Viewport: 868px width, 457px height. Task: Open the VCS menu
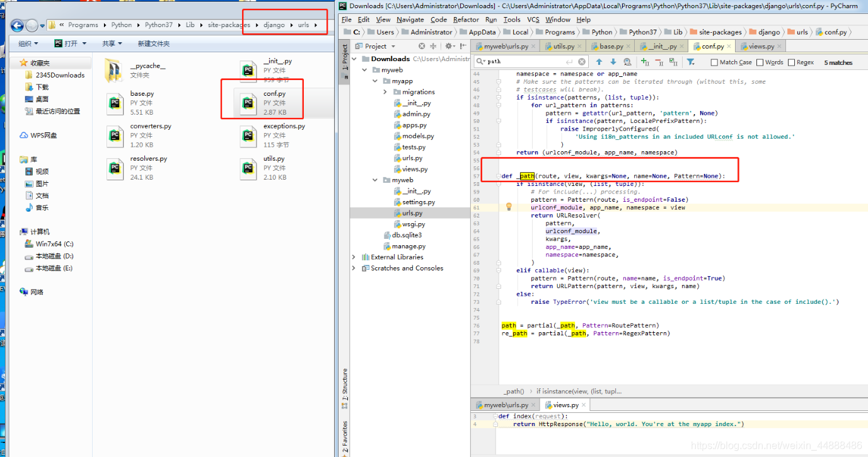(x=533, y=20)
